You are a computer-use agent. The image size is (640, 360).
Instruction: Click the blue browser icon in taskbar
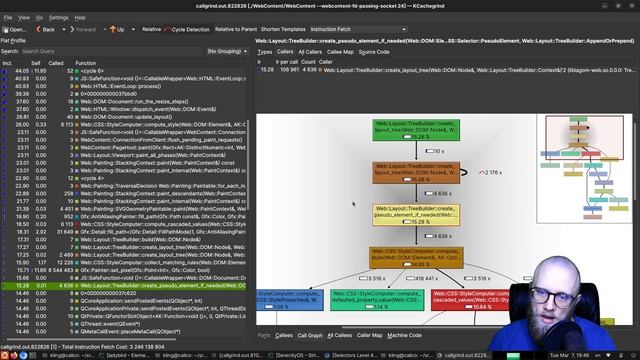23,356
